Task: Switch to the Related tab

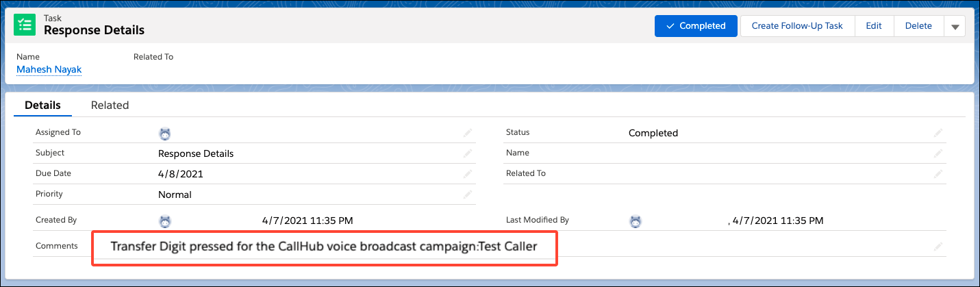Action: coord(110,105)
